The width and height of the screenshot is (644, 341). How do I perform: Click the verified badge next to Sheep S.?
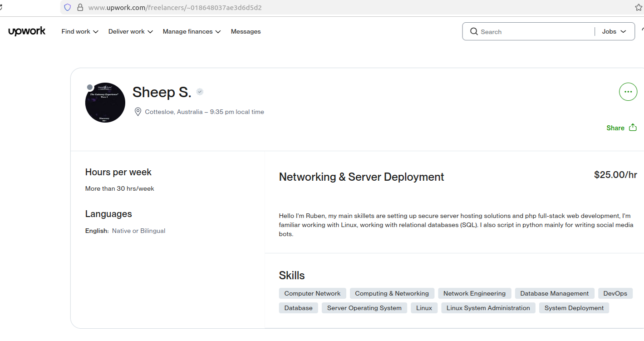(200, 92)
